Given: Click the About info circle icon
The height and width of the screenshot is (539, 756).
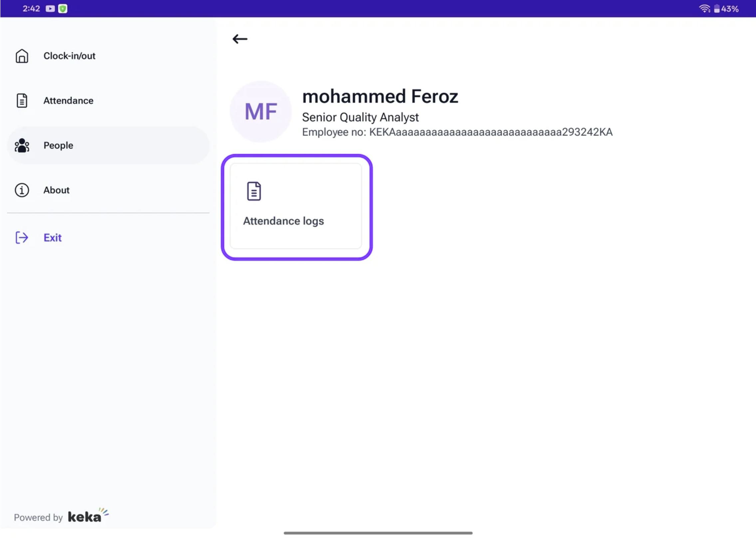Looking at the screenshot, I should 22,190.
